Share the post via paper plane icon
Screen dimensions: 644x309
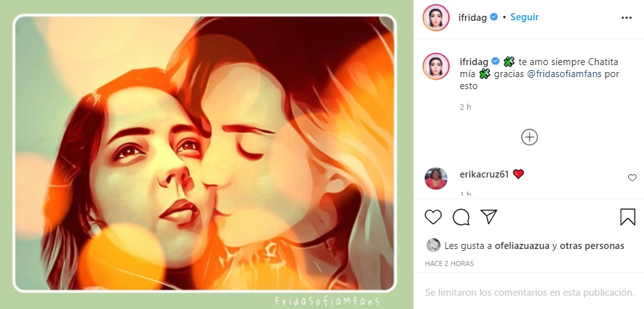(x=489, y=217)
